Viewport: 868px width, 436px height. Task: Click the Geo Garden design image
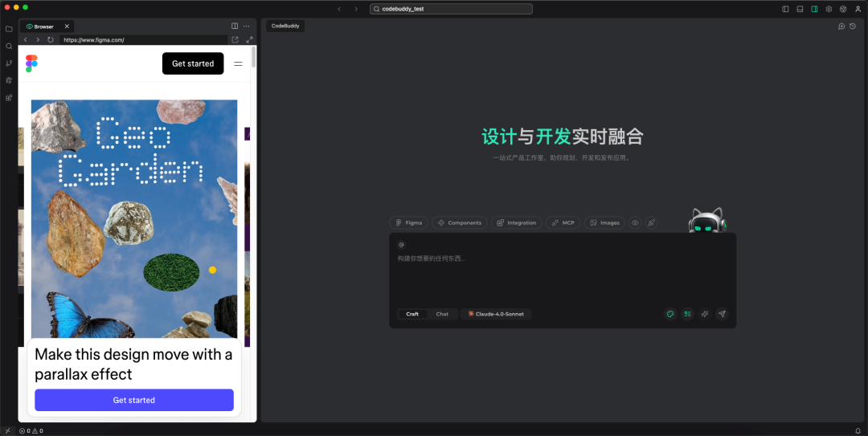[134, 218]
